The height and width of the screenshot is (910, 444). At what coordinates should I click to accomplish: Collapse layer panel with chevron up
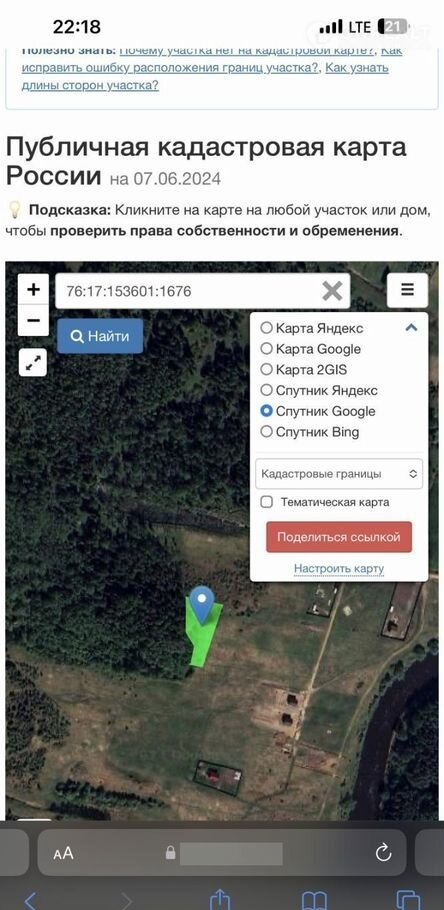(411, 328)
